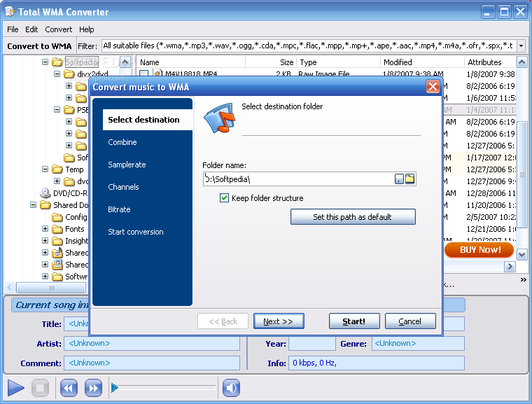Click the Folder name input field

pos(299,179)
